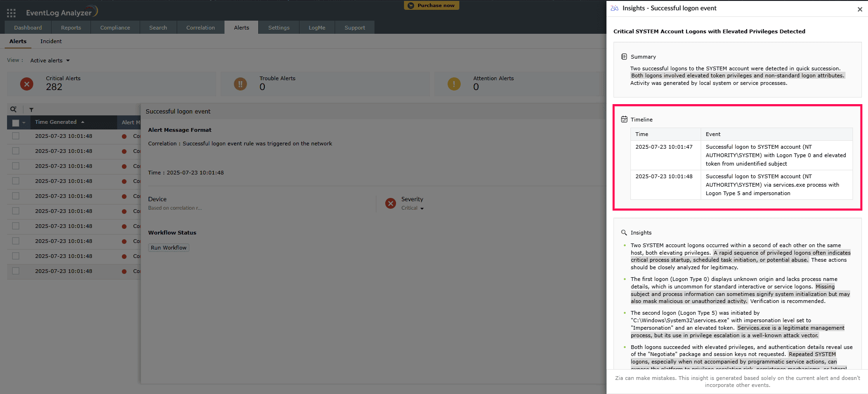Switch to the Compliance tab
This screenshot has height=394, width=868.
[x=115, y=28]
